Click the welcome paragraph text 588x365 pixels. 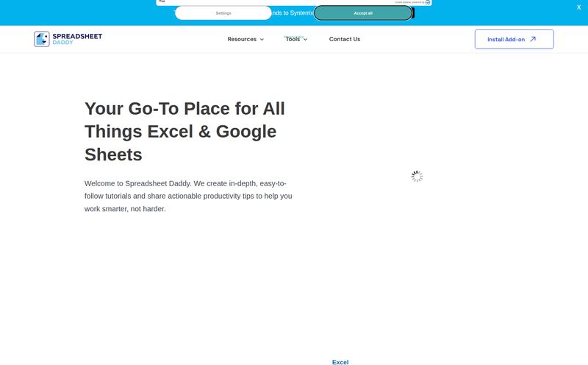(x=188, y=196)
